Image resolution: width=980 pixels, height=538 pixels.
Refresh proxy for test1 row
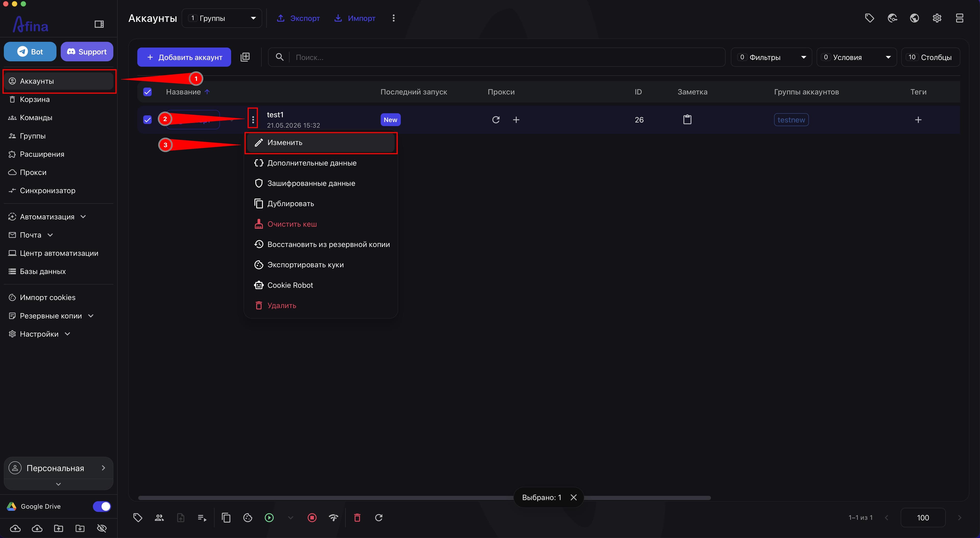[496, 120]
